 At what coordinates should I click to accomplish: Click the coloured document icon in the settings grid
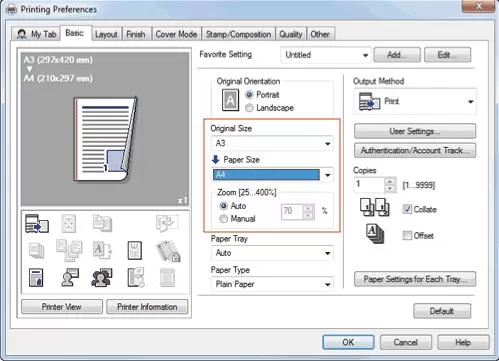click(x=36, y=278)
